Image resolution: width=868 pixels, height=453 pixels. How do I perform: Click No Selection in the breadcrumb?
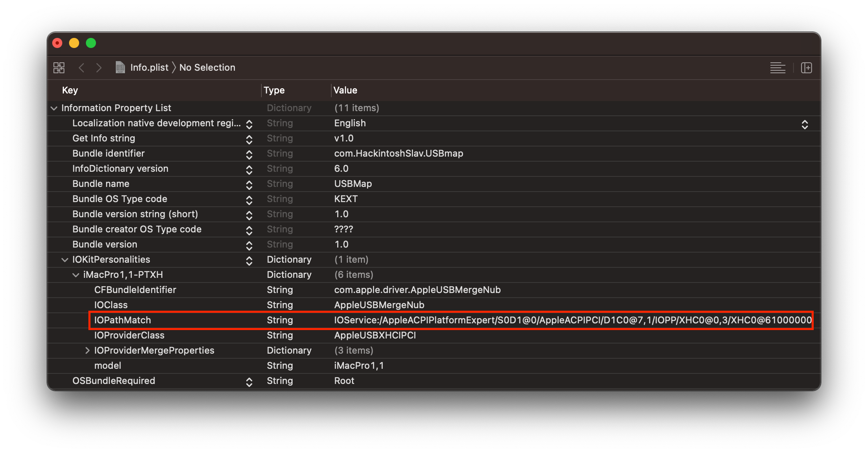tap(207, 67)
